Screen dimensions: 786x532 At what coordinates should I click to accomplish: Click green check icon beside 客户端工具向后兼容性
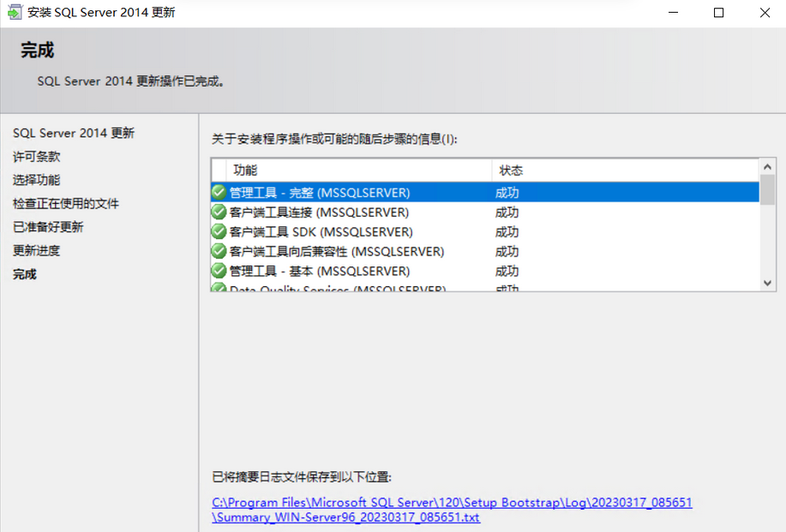[x=219, y=251]
